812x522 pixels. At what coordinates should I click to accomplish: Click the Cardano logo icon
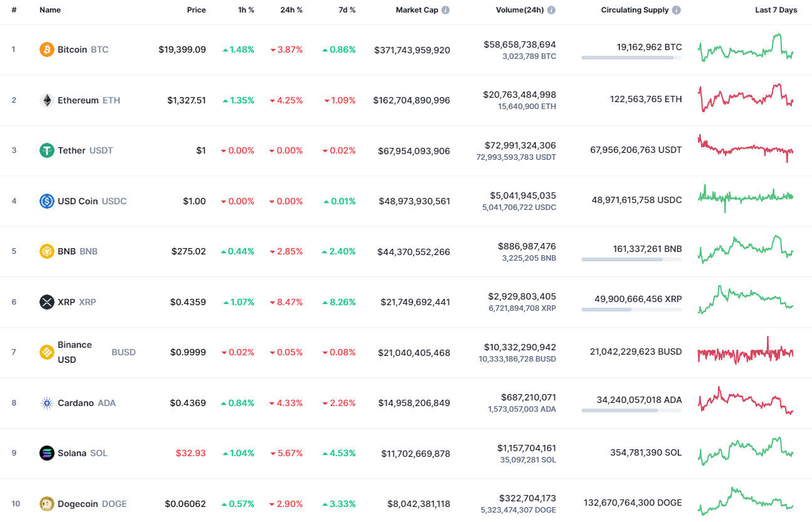coord(47,403)
